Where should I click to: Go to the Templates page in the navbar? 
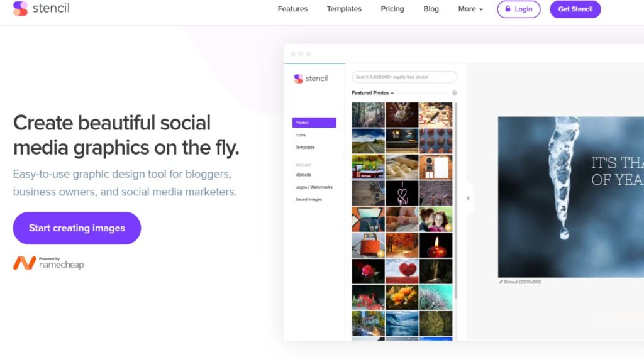(344, 9)
